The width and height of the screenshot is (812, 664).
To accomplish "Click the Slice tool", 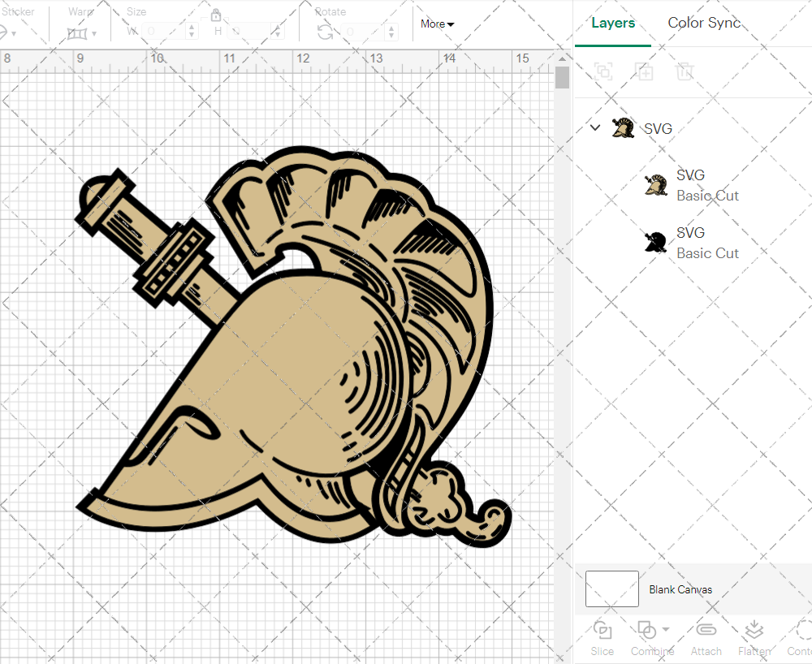I will click(603, 638).
